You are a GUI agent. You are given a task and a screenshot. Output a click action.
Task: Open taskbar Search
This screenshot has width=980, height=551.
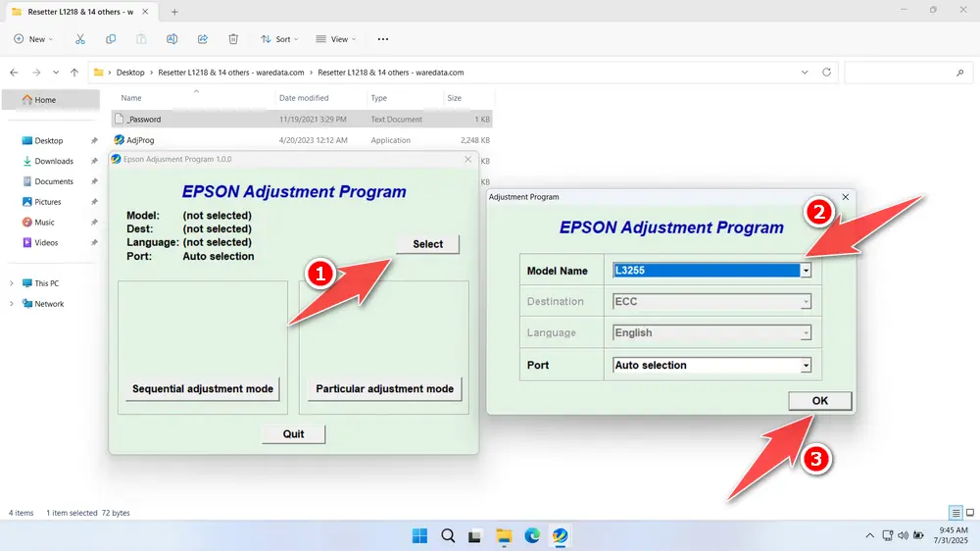coord(448,536)
